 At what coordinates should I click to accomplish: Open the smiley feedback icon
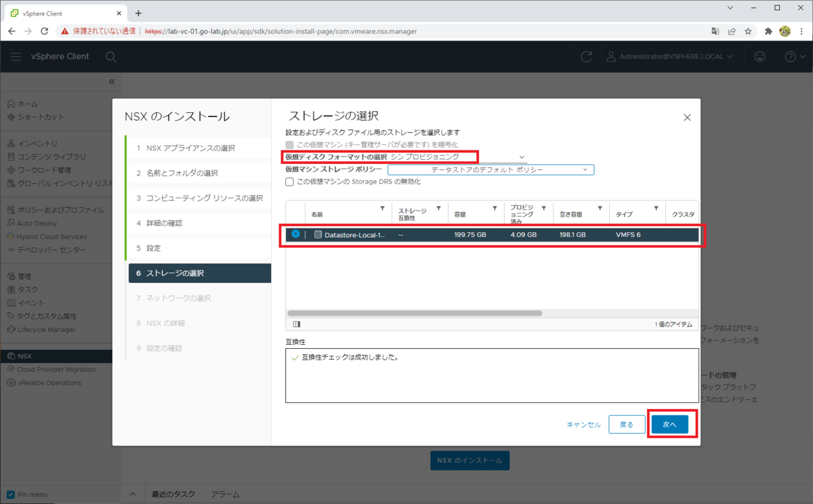(759, 57)
